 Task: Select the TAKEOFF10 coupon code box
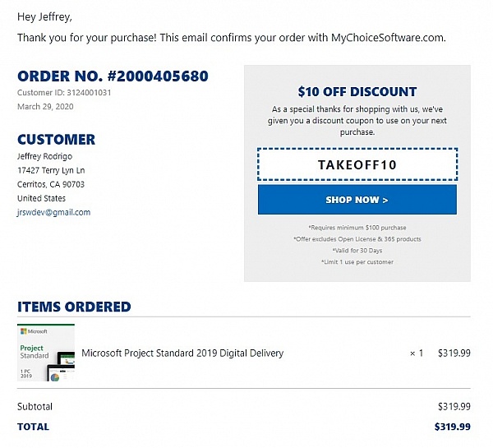[357, 164]
